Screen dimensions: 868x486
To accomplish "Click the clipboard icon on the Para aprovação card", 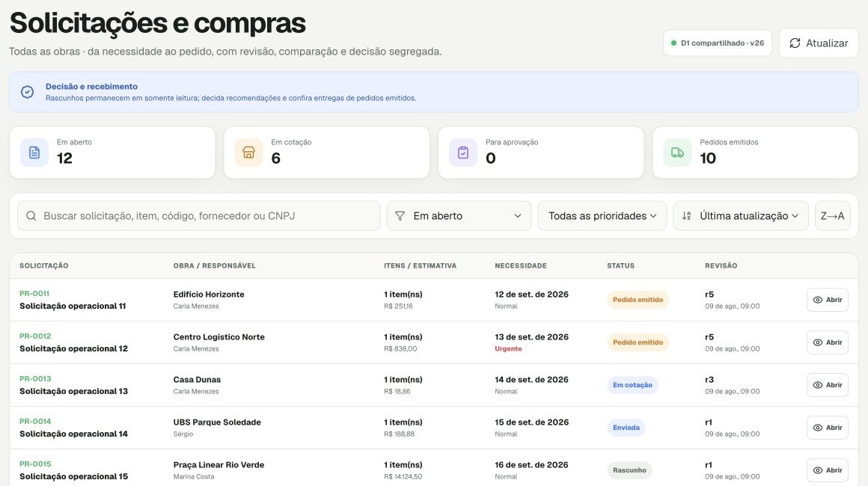I will pos(462,153).
